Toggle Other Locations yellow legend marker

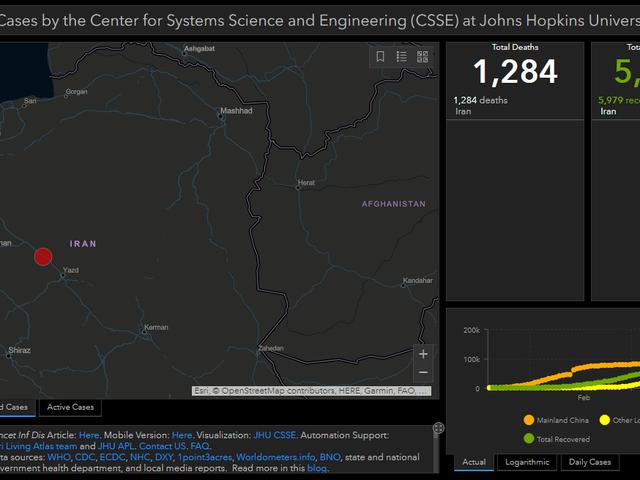tap(604, 420)
